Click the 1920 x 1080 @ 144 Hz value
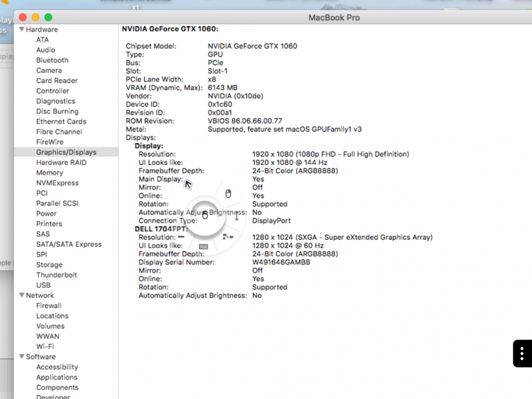 coord(290,162)
